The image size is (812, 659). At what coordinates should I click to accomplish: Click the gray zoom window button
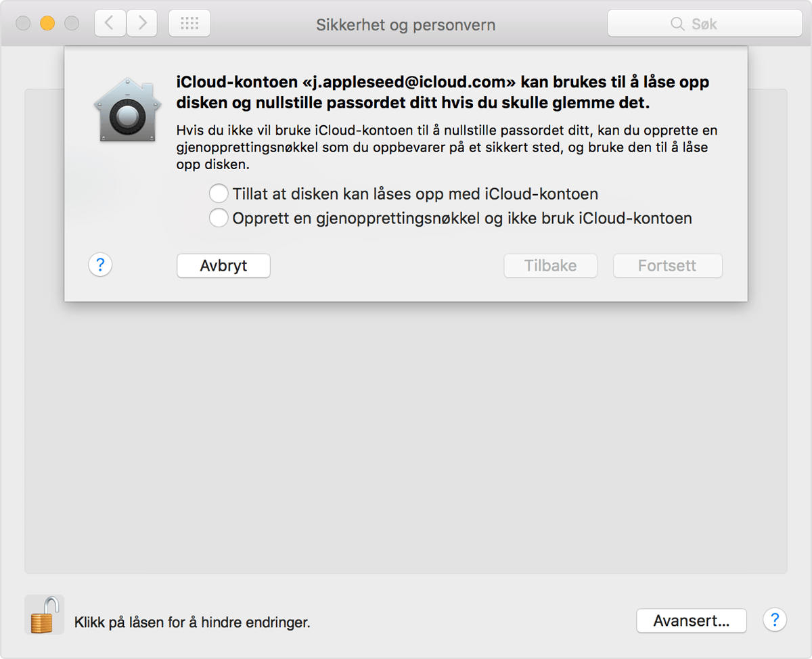click(72, 24)
